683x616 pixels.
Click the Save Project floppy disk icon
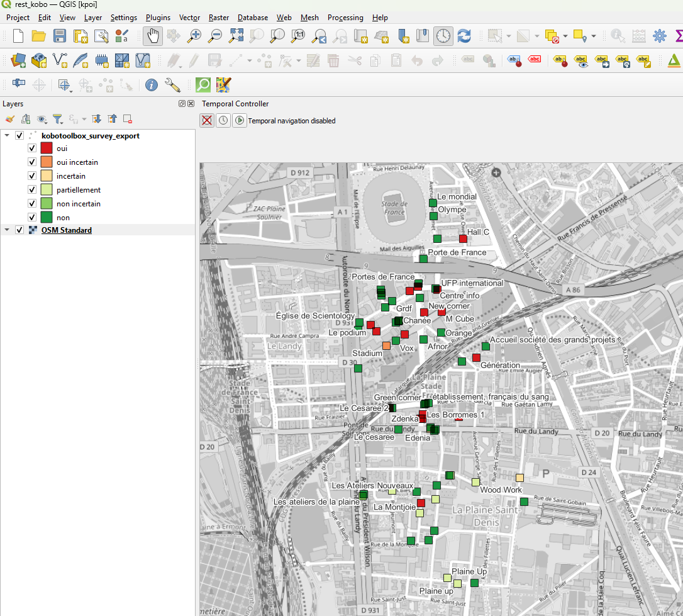point(60,36)
